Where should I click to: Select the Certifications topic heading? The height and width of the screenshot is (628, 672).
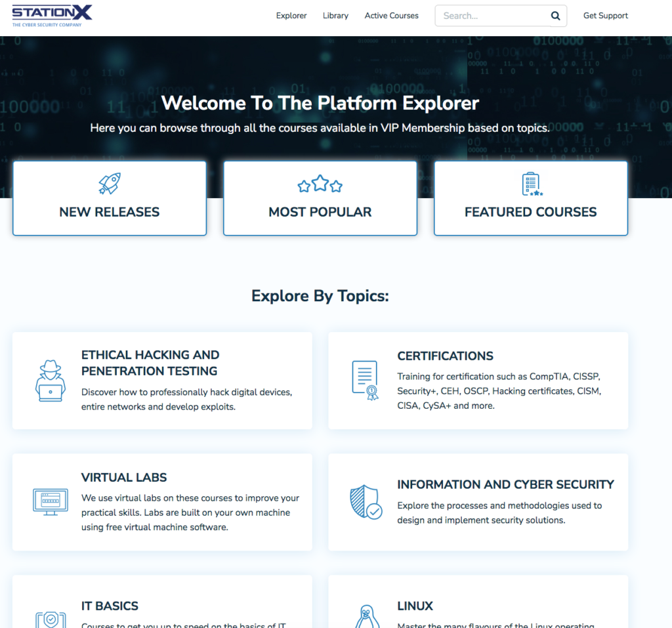445,356
